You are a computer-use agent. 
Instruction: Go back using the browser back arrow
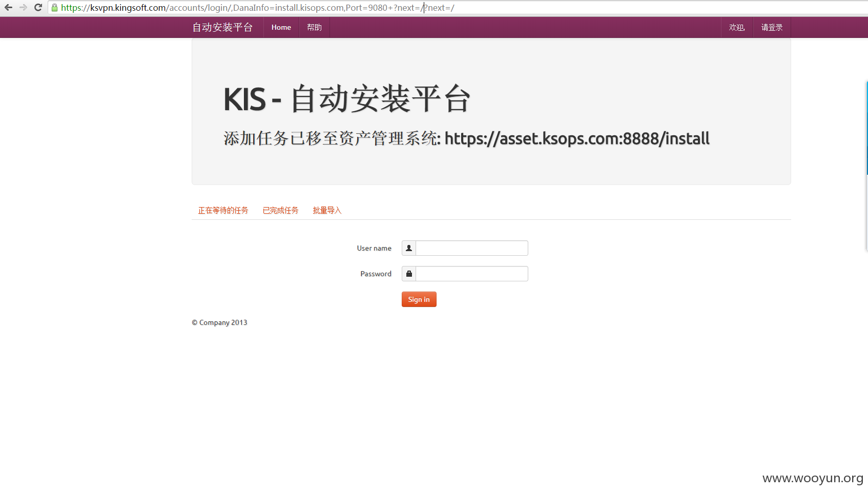click(8, 8)
